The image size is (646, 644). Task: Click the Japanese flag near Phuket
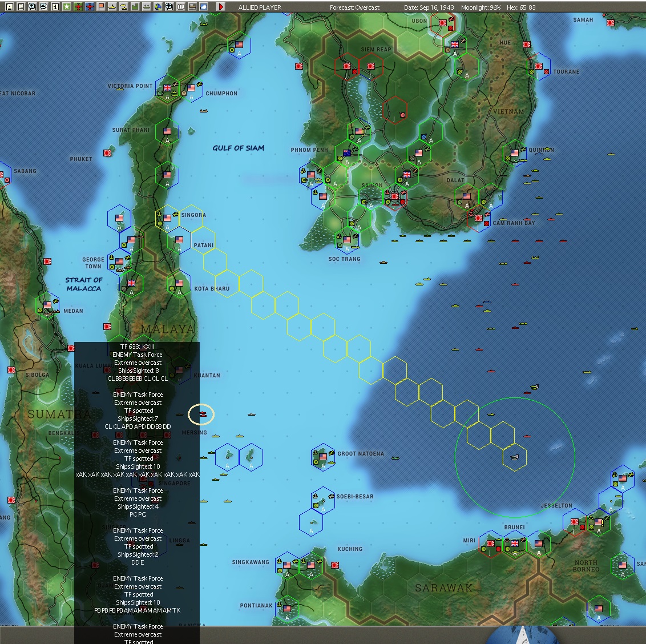[107, 153]
